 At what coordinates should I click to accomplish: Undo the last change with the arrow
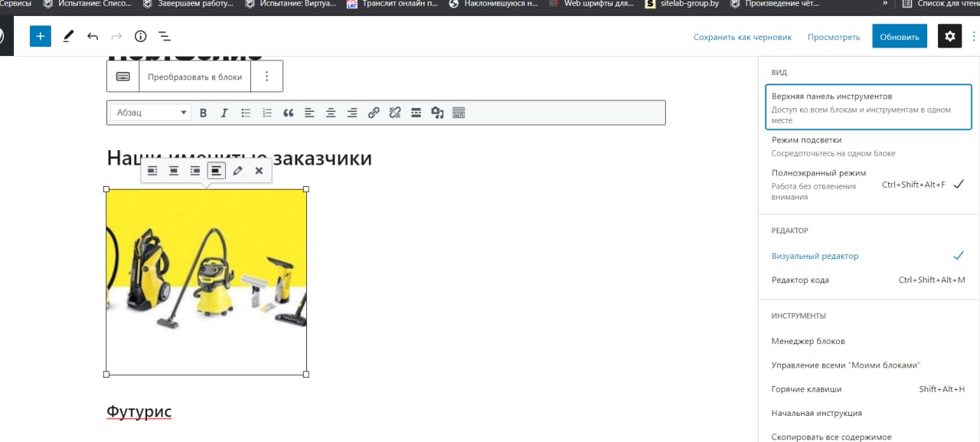[x=93, y=36]
